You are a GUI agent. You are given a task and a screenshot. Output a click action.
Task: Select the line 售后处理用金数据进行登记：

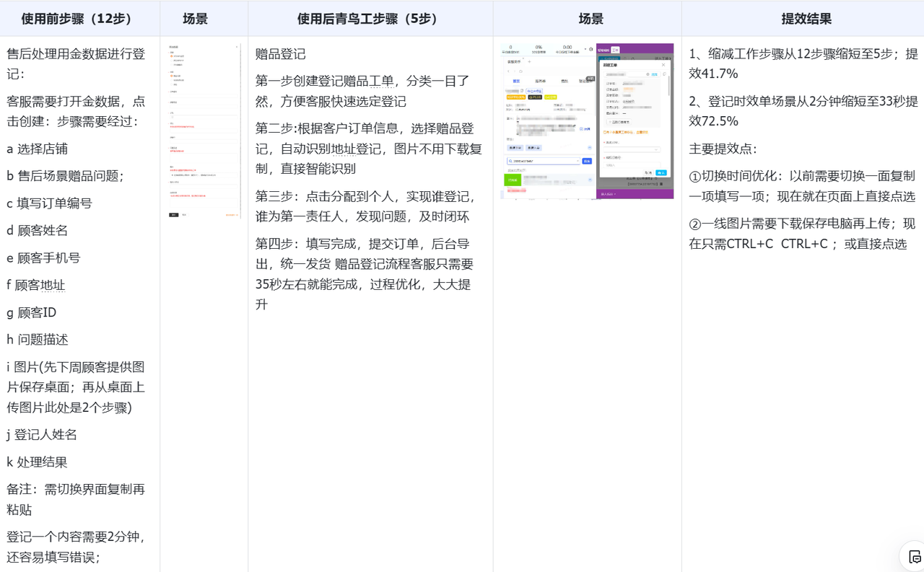77,63
